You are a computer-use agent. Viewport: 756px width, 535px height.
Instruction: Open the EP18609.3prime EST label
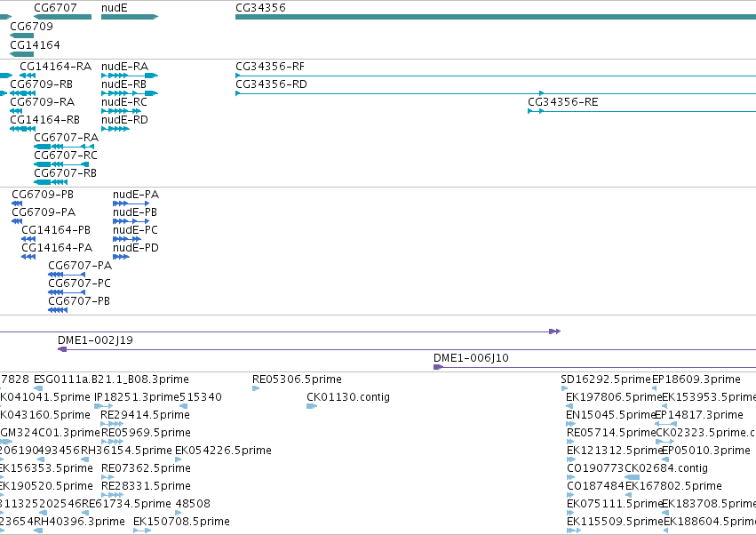696,379
